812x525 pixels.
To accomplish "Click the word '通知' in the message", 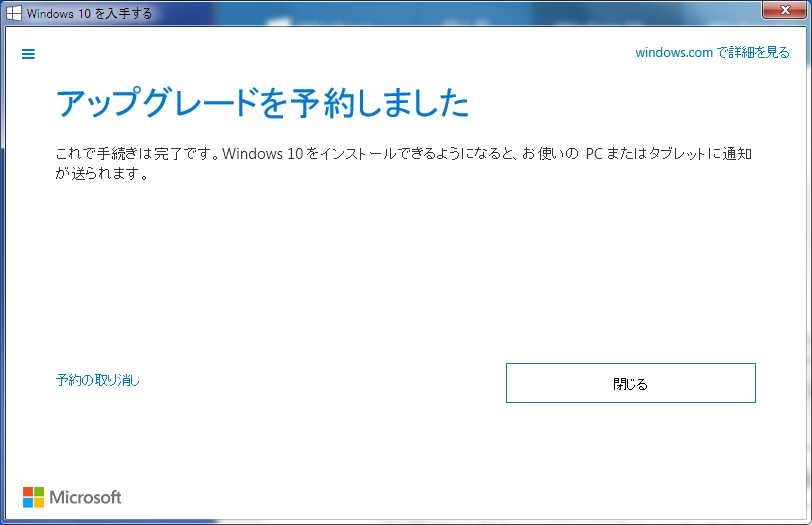I will point(737,154).
